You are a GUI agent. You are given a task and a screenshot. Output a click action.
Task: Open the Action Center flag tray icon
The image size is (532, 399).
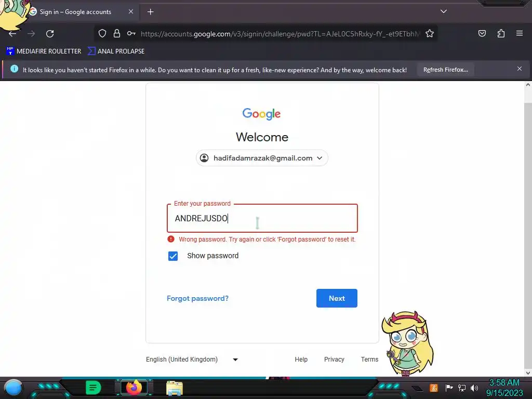449,388
